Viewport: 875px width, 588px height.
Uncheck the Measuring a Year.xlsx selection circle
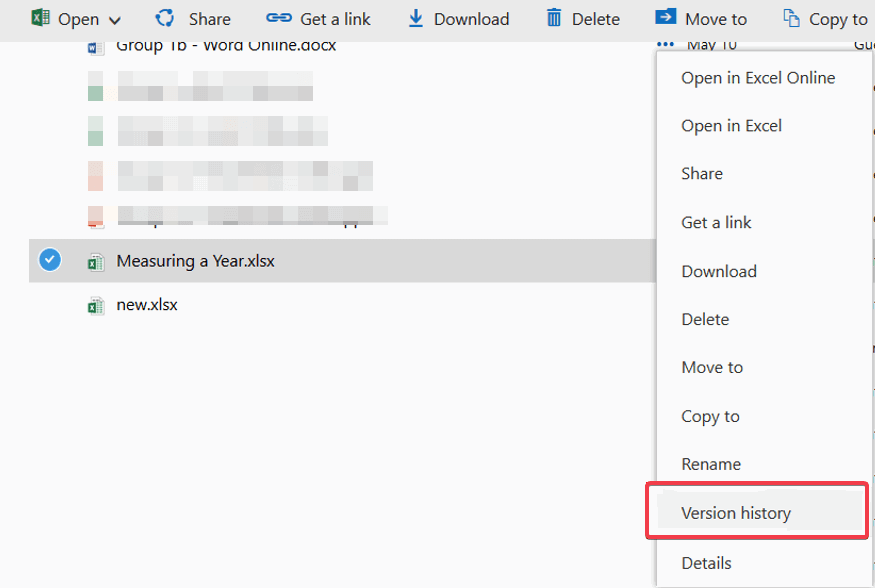point(50,259)
